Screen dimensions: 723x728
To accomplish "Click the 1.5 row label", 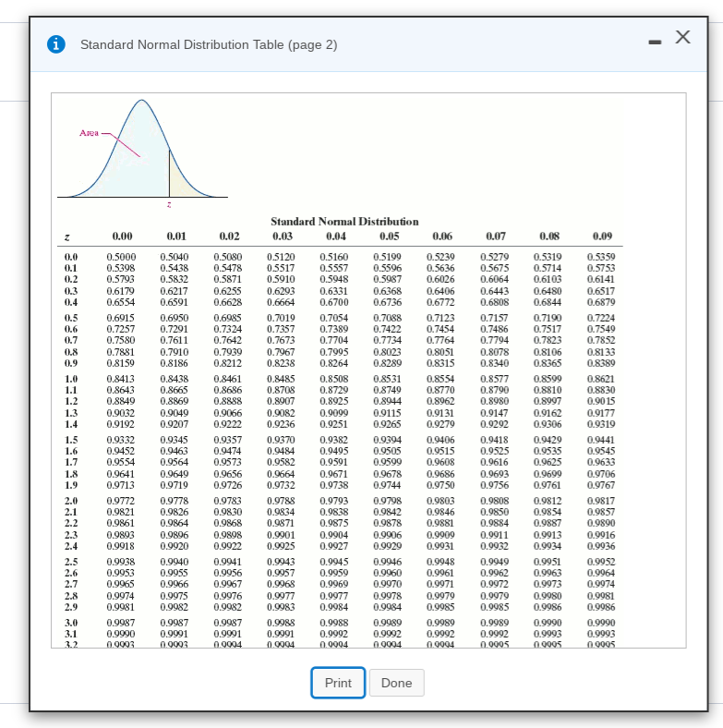I will (x=71, y=440).
